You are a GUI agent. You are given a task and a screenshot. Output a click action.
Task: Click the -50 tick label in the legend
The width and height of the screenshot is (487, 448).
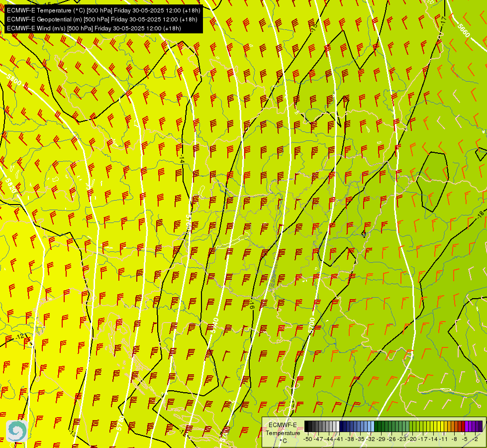308,439
